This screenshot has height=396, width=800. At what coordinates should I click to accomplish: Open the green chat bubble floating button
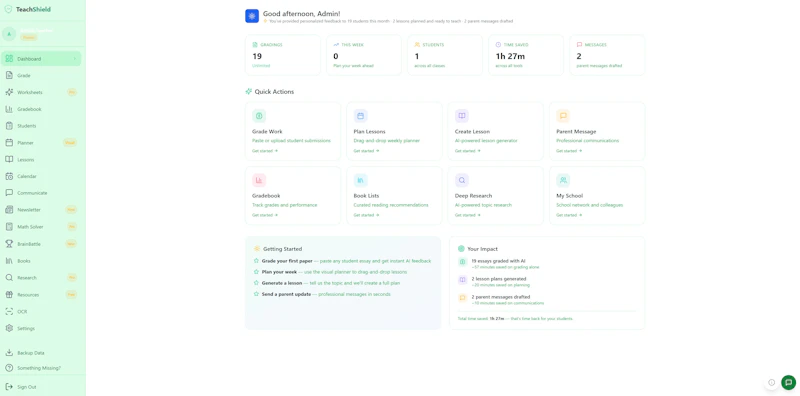click(788, 382)
